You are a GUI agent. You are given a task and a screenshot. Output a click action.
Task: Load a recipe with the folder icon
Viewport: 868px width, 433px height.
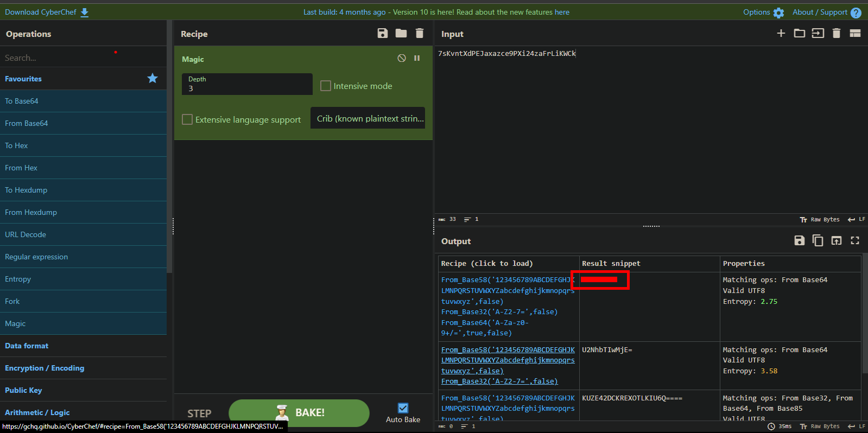401,34
